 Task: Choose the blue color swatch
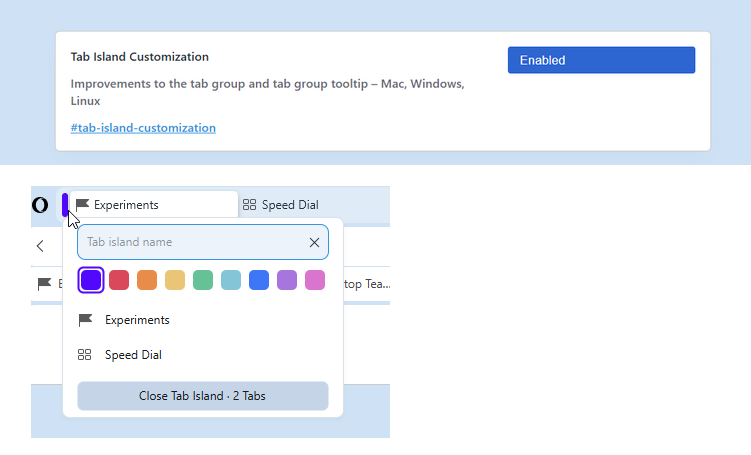click(259, 280)
